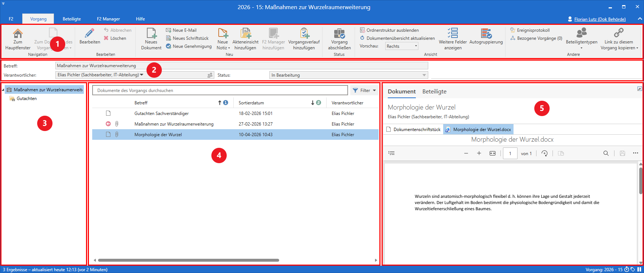Open the Status dropdown showing In Bearbeitung

pos(348,75)
